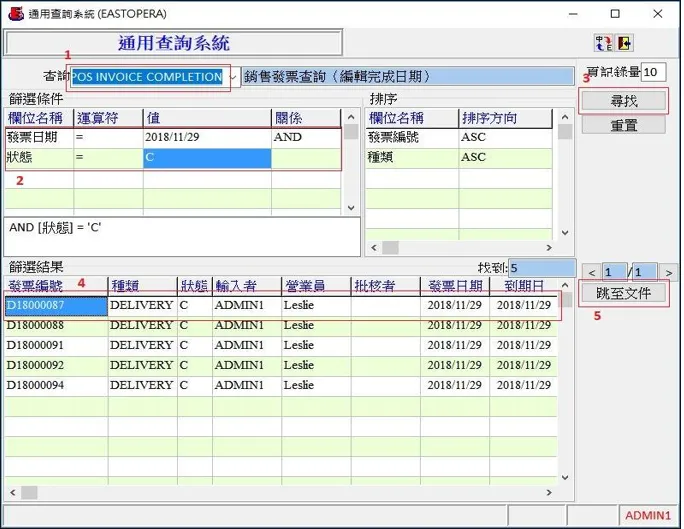Click the horizontal scrollbar under the results grid
Screen dimensions: 684x529
point(280,492)
